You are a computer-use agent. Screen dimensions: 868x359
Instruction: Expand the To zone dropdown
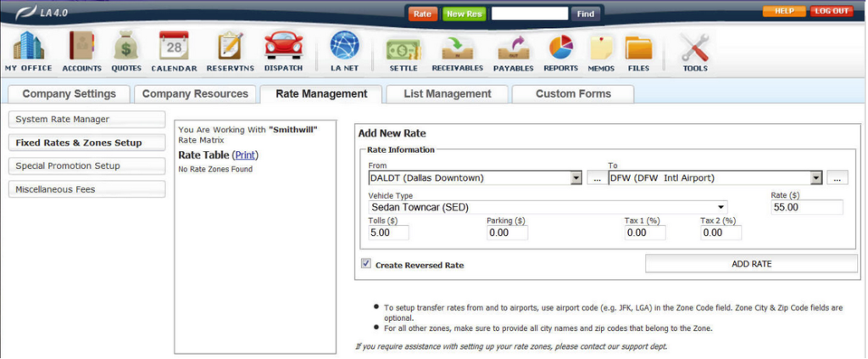coord(816,178)
